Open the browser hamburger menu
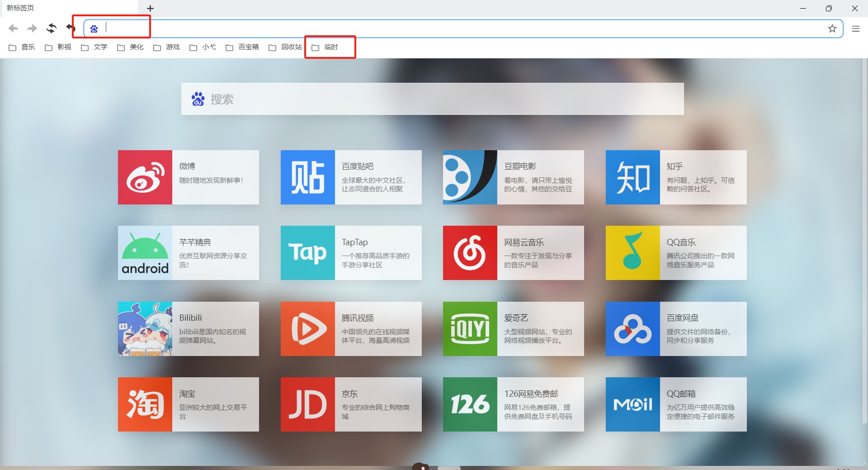 856,29
